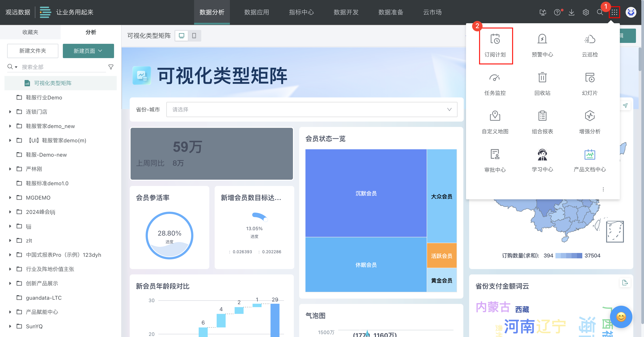
Task: Select the 可视化类型矩阵 dashboard entry
Action: click(x=53, y=83)
